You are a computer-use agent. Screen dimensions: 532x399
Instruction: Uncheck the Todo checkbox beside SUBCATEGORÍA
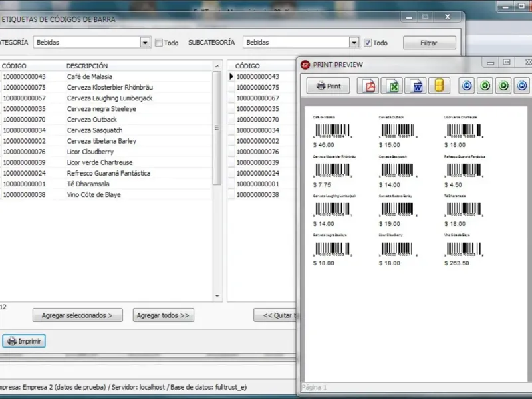click(368, 43)
